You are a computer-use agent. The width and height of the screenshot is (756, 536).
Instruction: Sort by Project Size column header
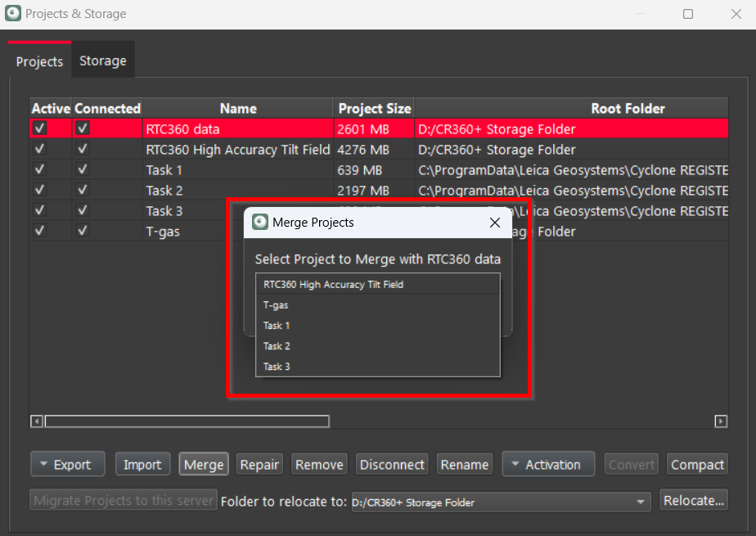(x=375, y=108)
